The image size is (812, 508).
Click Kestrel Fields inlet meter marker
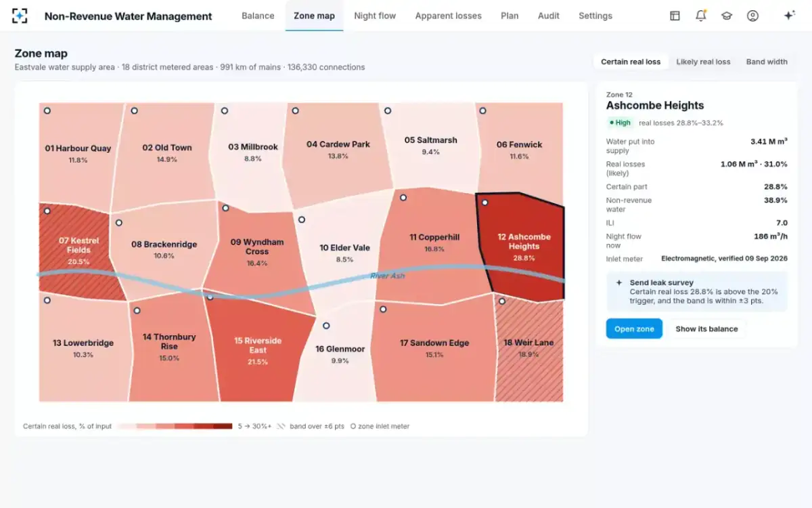47,211
